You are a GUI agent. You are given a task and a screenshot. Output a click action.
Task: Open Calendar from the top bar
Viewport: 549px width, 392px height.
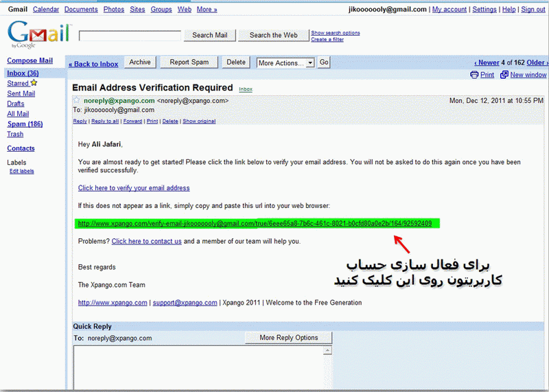(x=46, y=10)
